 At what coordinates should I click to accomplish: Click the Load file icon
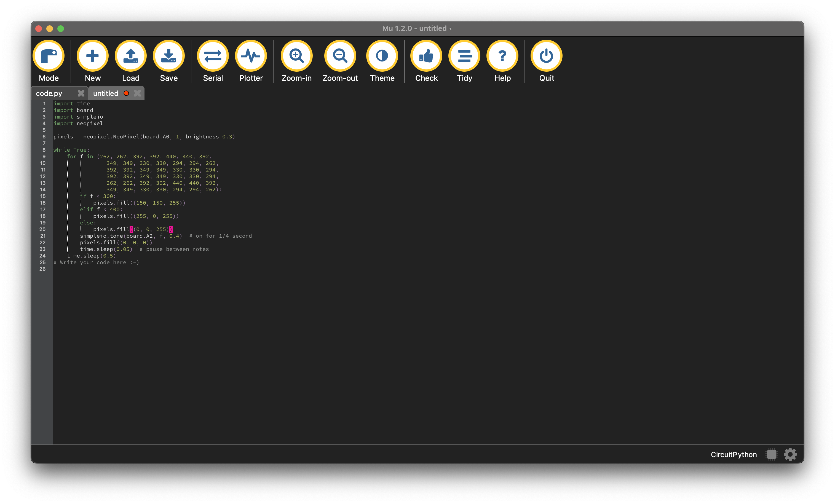[130, 56]
